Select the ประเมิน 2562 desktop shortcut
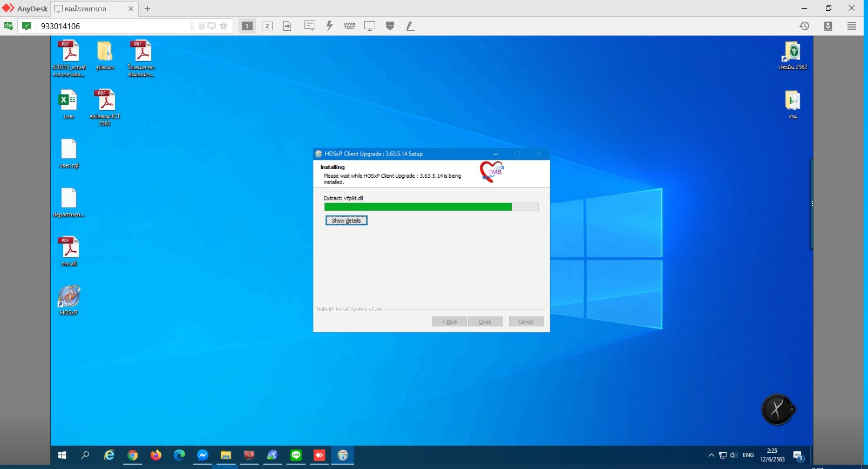This screenshot has height=469, width=868. tap(792, 56)
